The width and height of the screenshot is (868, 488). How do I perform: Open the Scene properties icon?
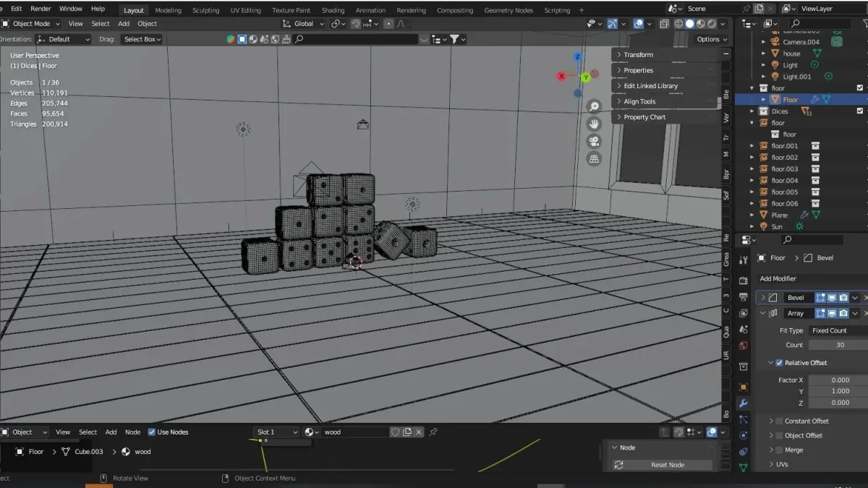[x=743, y=330]
